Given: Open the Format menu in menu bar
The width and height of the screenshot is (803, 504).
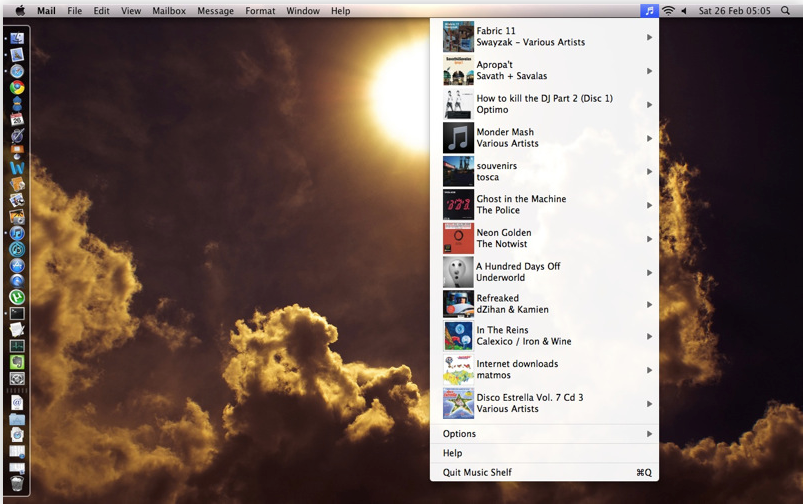Looking at the screenshot, I should coord(260,10).
